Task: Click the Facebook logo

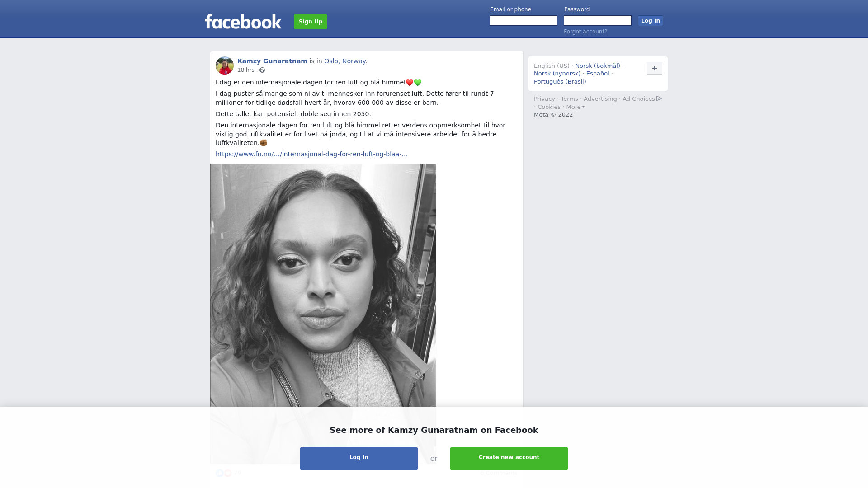Action: pos(243,21)
